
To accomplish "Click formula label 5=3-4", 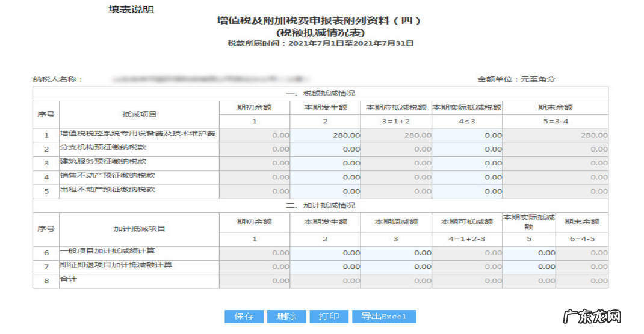I will click(x=556, y=122).
